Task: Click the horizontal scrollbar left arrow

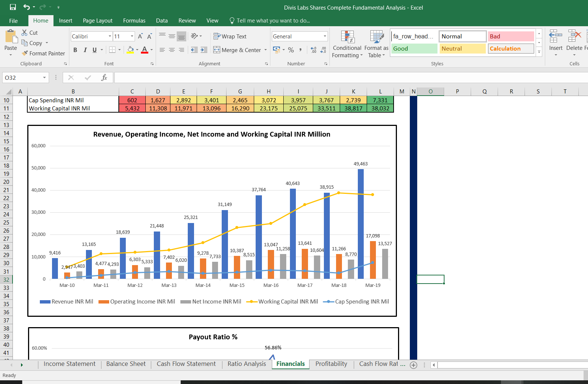Action: (434, 365)
